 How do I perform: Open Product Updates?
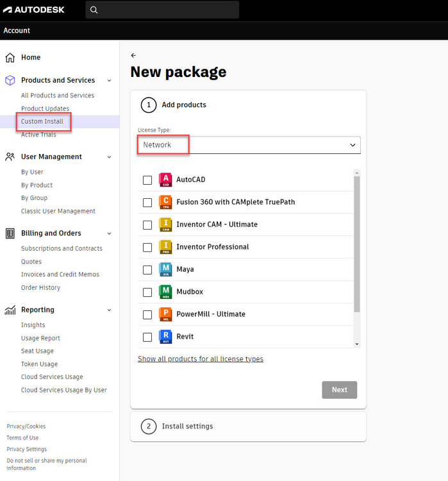(45, 108)
